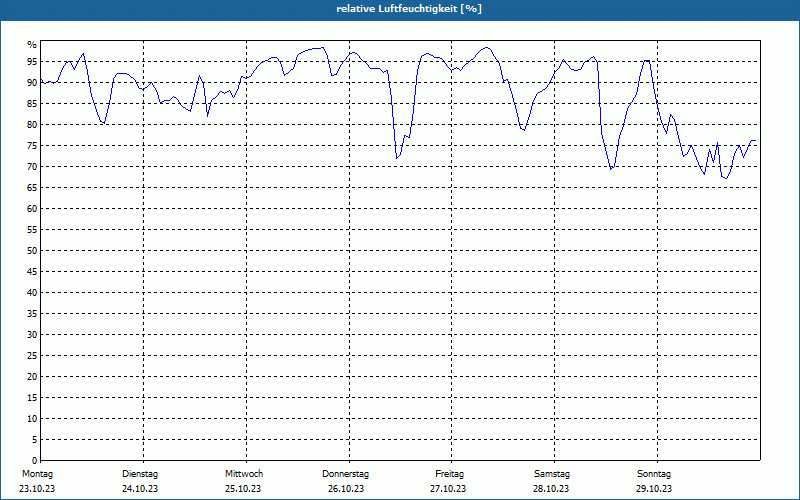Click the 70 y-axis value
This screenshot has height=500, width=800.
[x=32, y=167]
